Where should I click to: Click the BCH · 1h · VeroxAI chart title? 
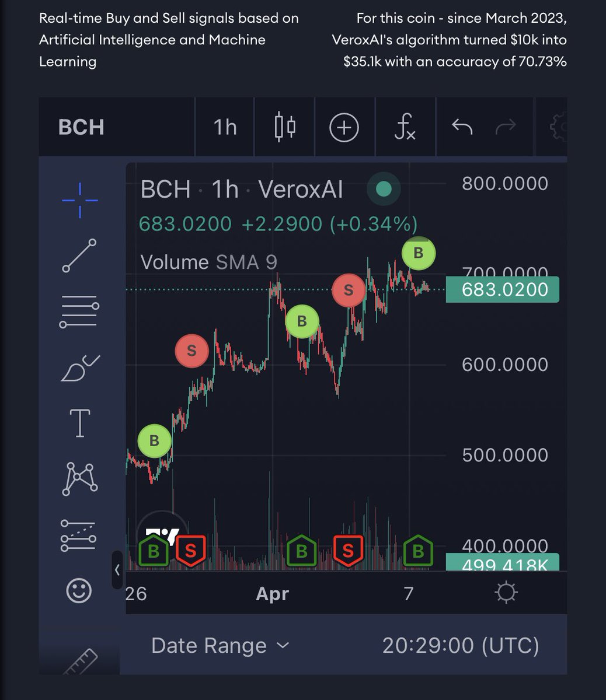coord(242,190)
